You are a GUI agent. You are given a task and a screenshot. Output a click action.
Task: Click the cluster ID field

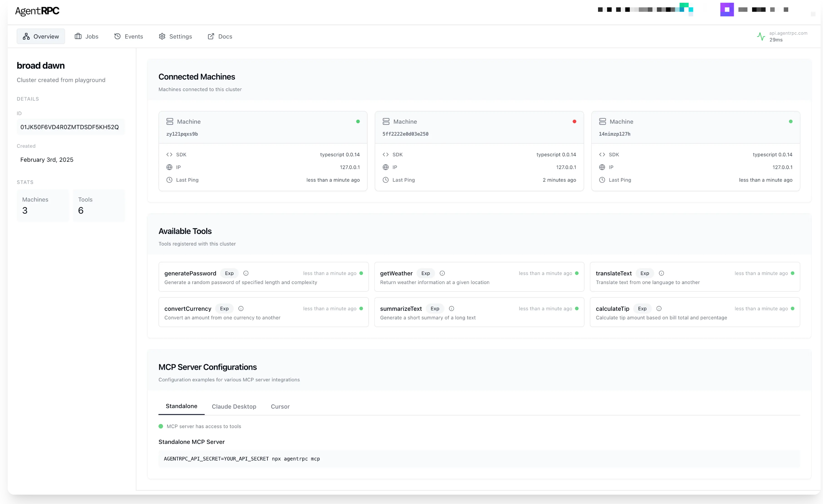pos(70,127)
